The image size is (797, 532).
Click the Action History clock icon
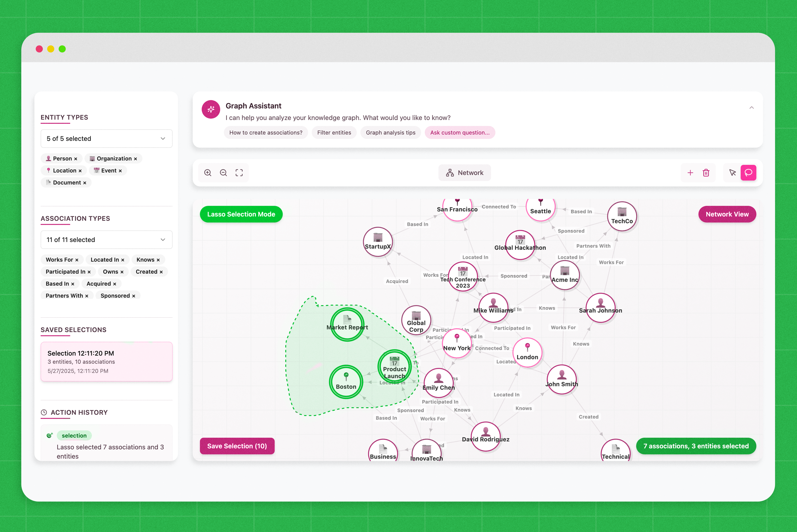[x=44, y=413]
